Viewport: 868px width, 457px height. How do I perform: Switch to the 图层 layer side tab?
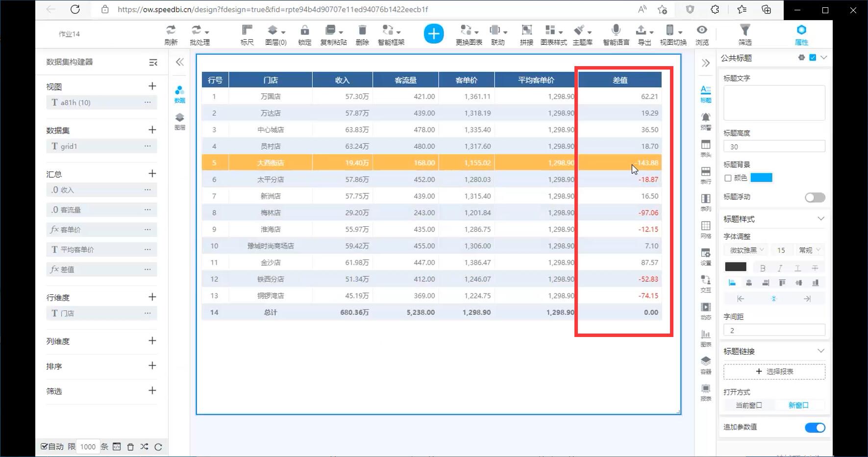pyautogui.click(x=180, y=121)
